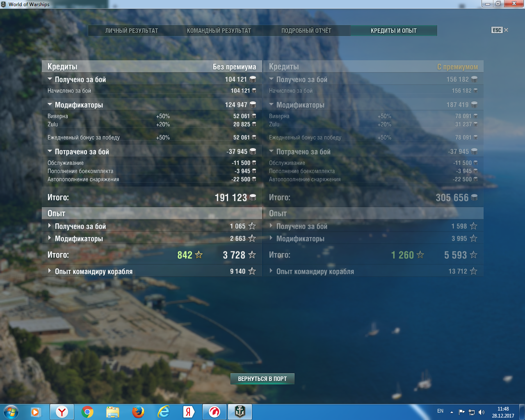Select the Zulu +20% modifier row without premium

coord(152,124)
